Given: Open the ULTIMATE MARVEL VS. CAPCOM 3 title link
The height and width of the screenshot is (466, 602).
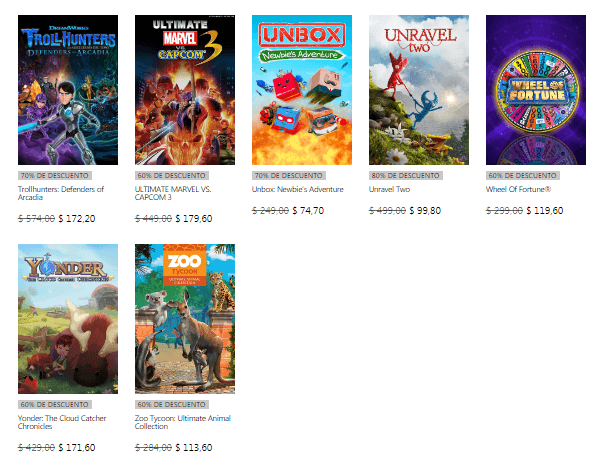Looking at the screenshot, I should (x=173, y=193).
